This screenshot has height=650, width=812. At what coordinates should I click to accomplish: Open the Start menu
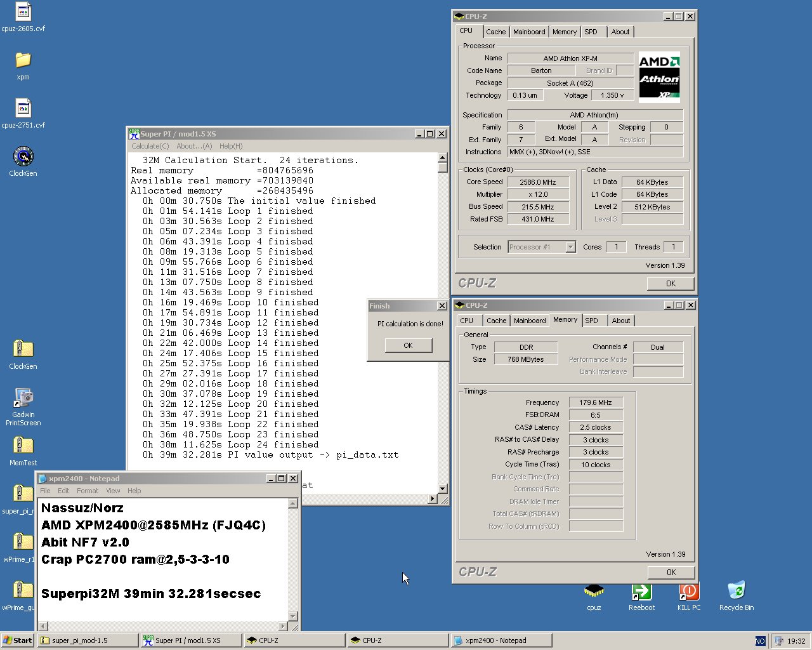click(17, 640)
